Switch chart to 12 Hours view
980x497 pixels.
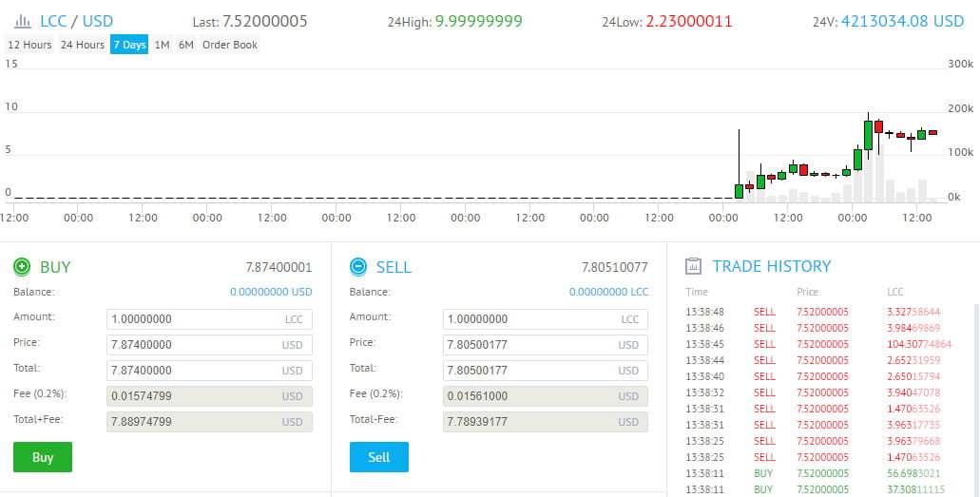[x=29, y=45]
